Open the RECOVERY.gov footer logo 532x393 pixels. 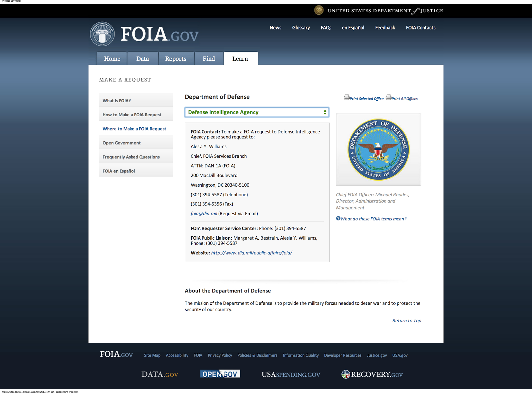coord(372,374)
